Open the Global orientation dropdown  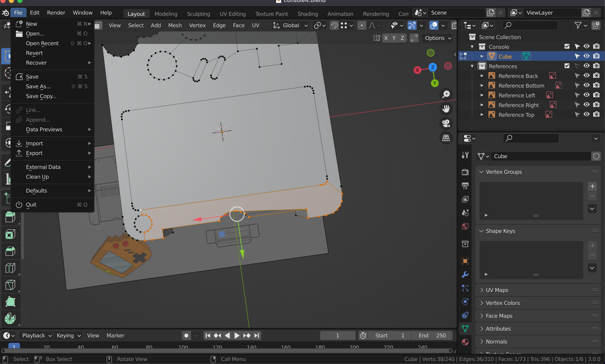click(x=290, y=25)
